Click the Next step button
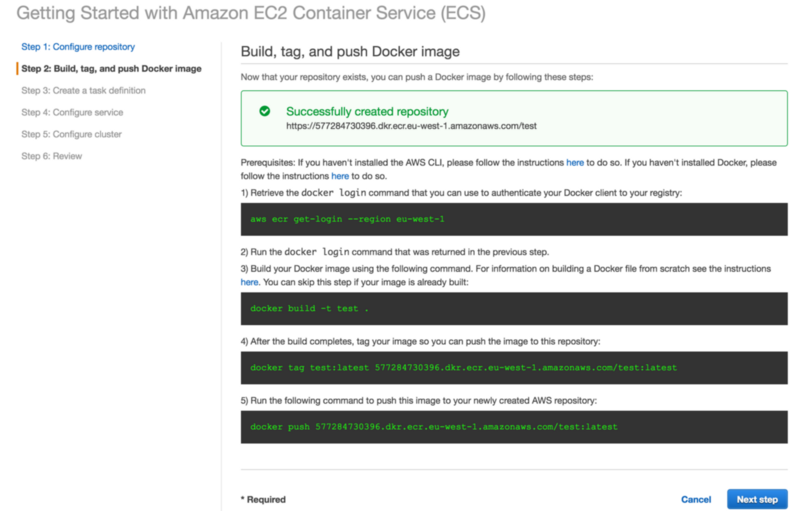 point(757,499)
